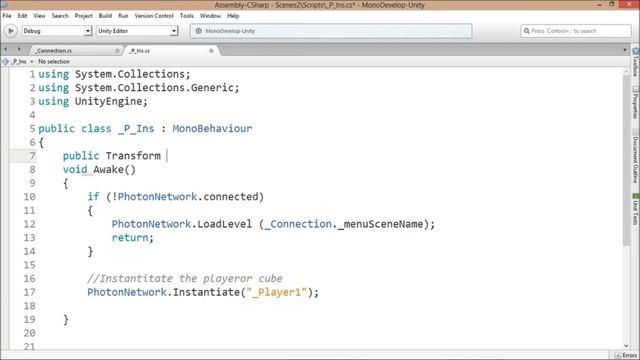This screenshot has height=360, width=640.
Task: Click '_Connection' on line 12
Action: (x=298, y=224)
